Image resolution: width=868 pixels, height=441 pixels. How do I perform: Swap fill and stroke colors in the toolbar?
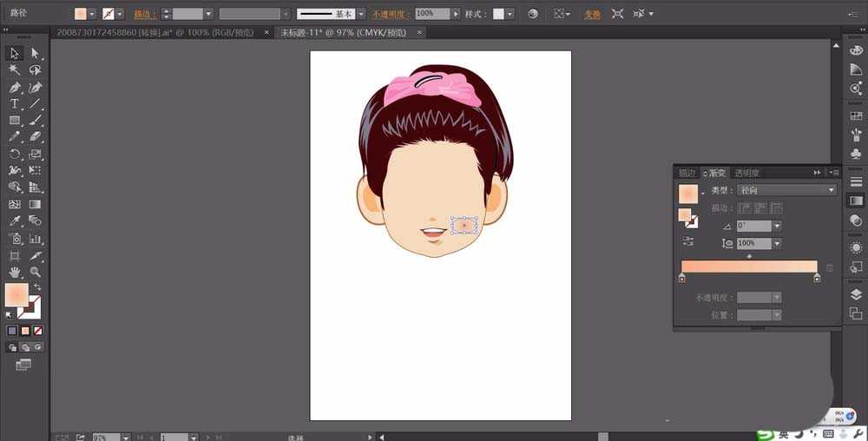pos(38,287)
